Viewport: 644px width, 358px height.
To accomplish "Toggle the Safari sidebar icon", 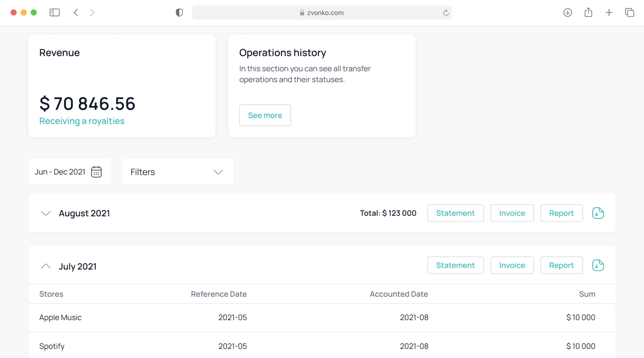I will click(x=54, y=13).
